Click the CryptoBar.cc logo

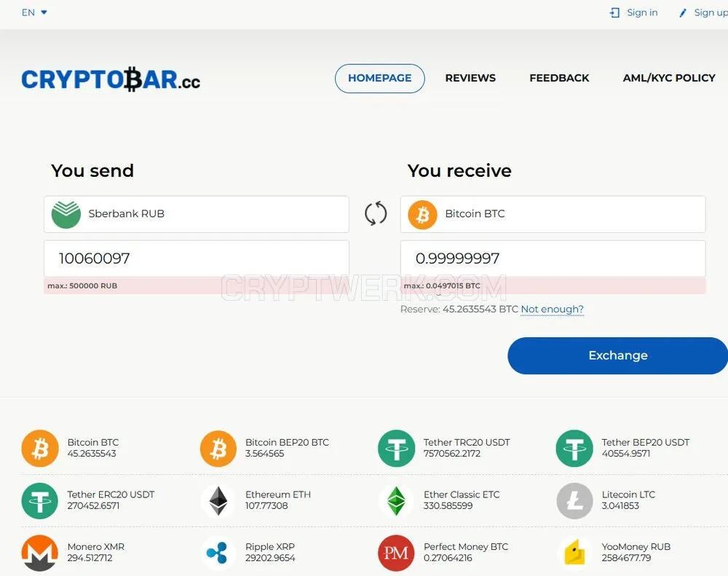pyautogui.click(x=111, y=79)
